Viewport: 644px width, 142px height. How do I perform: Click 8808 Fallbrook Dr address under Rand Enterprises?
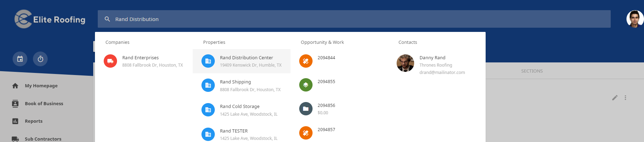pyautogui.click(x=152, y=65)
